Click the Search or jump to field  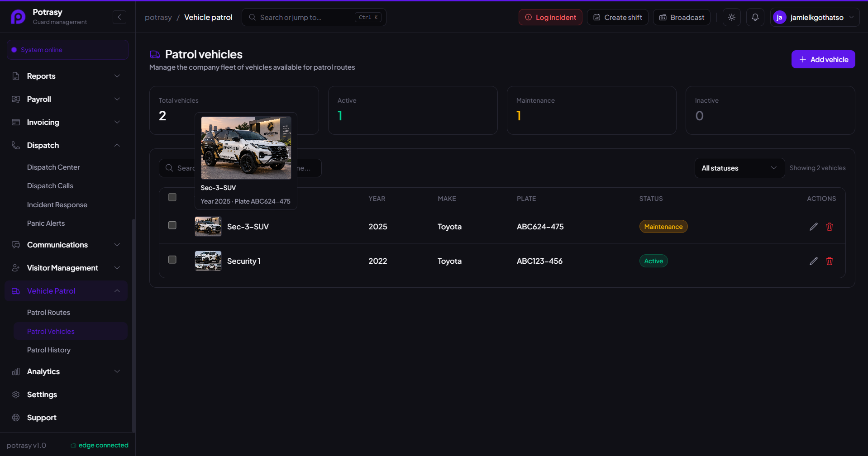pos(314,17)
